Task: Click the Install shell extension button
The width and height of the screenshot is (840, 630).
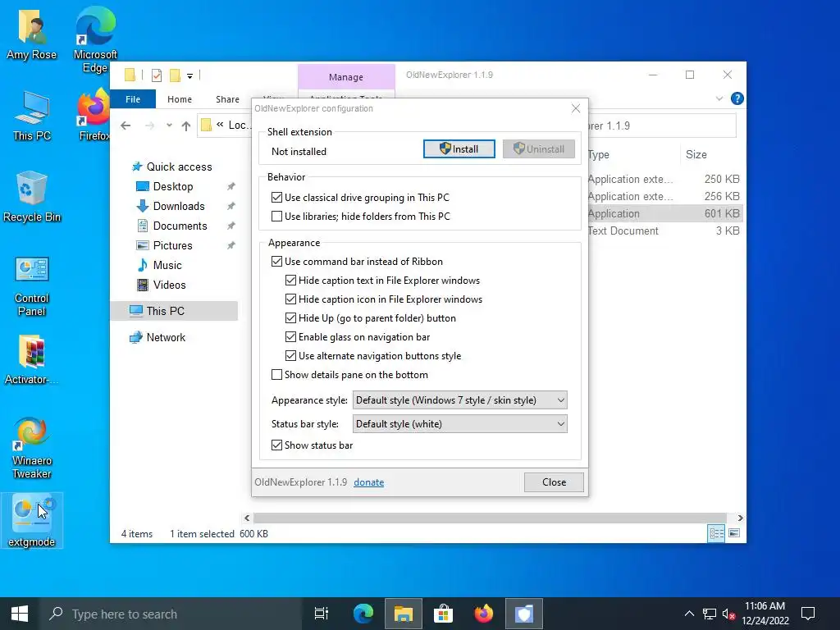Action: pos(459,149)
